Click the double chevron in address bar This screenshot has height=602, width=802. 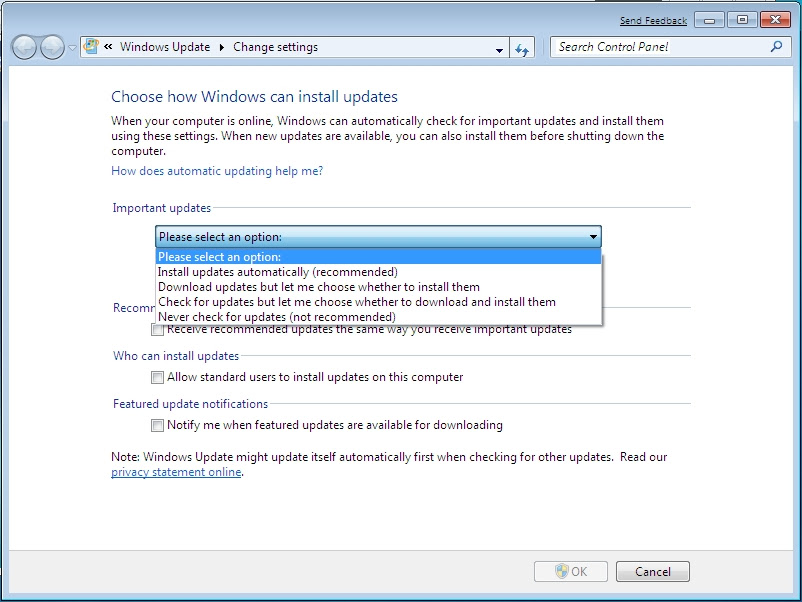click(108, 47)
